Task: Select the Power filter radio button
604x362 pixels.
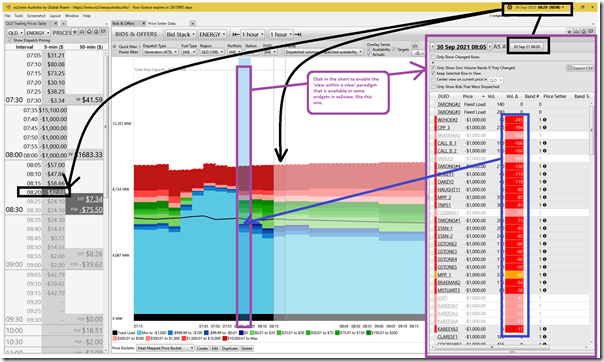Action: point(114,52)
